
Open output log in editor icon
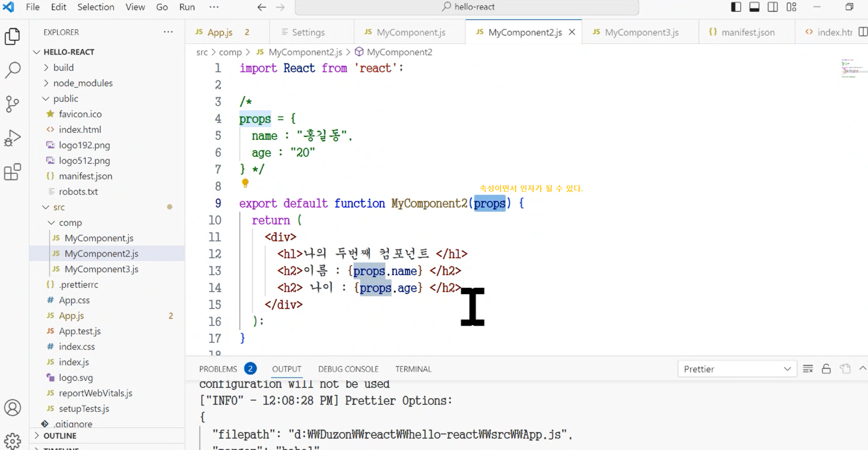[x=845, y=369]
